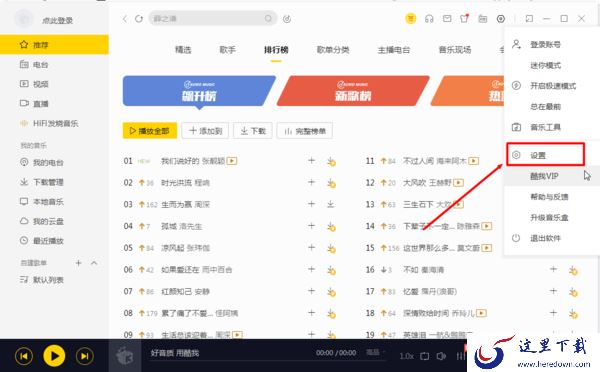
Task: Open listen-to-identify song icon next to search
Action: [x=287, y=19]
